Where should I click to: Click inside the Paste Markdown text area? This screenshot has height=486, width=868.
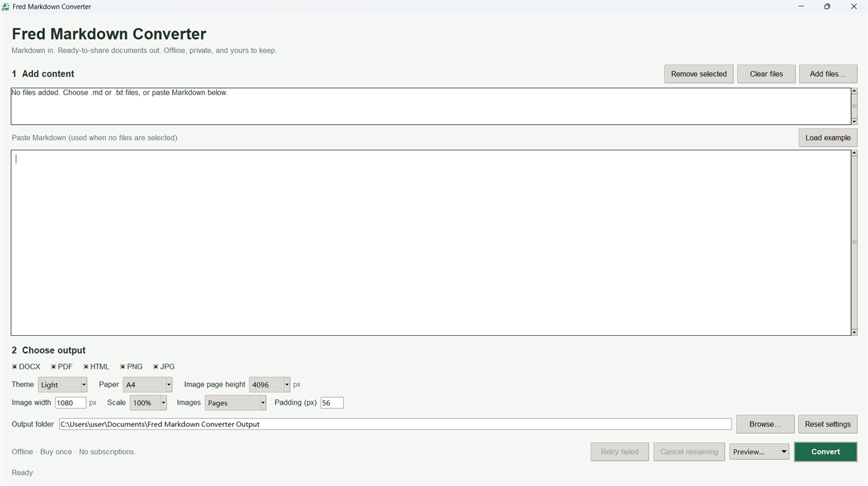click(431, 243)
